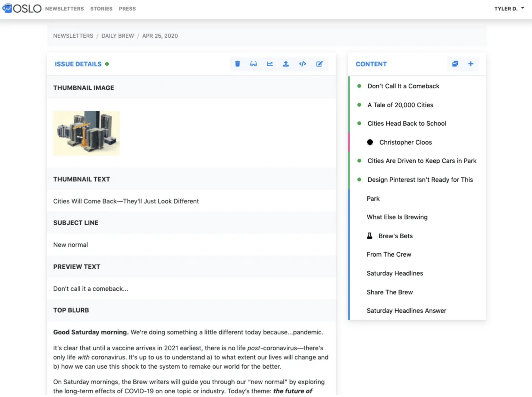Open Cities Are Driven to Keep Cars in Park
Image resolution: width=532 pixels, height=397 pixels.
tap(422, 161)
